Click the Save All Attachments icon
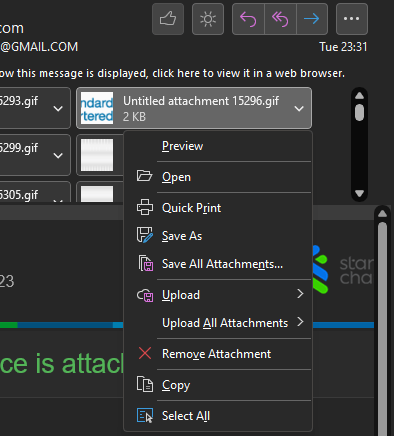 [146, 263]
